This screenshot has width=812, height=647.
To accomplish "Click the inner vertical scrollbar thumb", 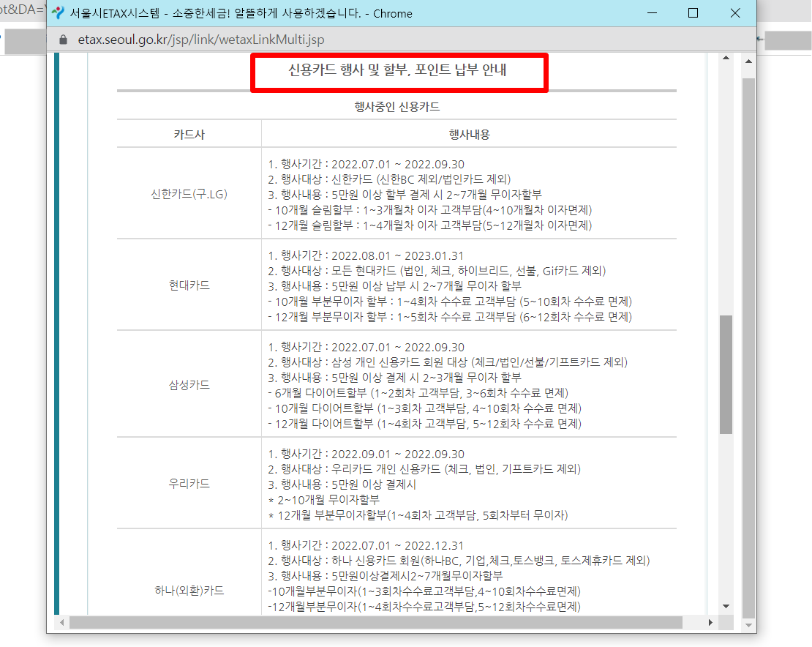I will 726,375.
